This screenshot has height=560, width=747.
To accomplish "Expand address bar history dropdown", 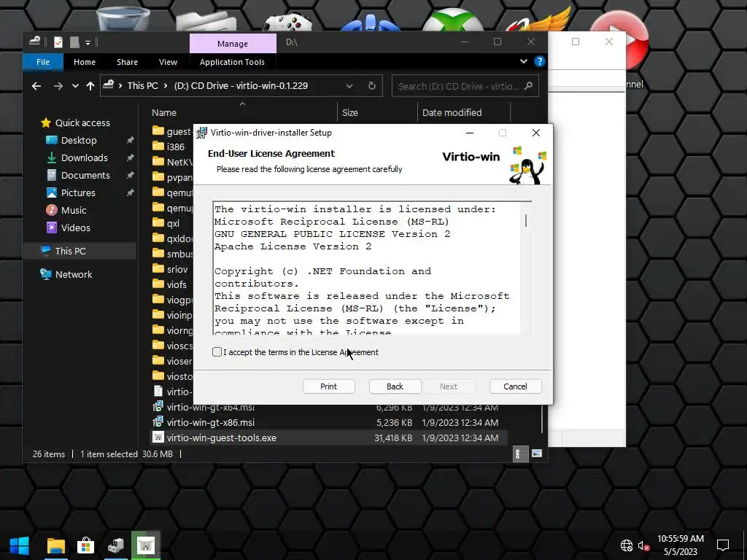I will (349, 86).
